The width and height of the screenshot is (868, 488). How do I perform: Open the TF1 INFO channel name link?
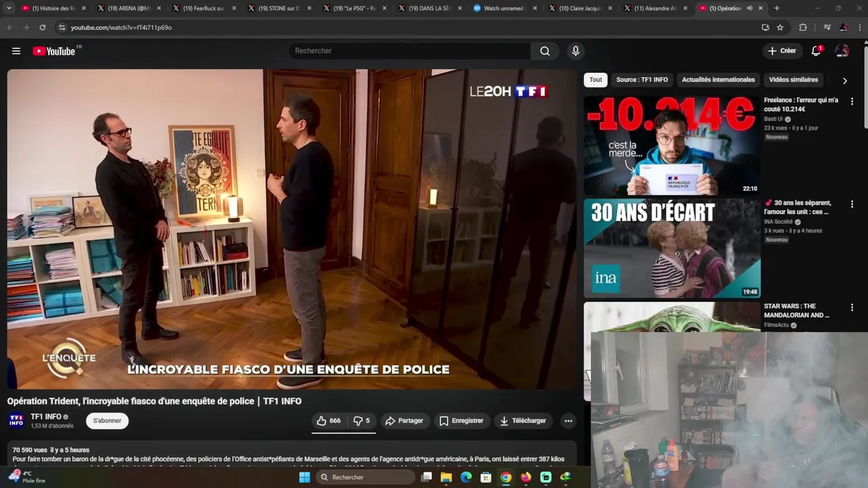point(46,417)
